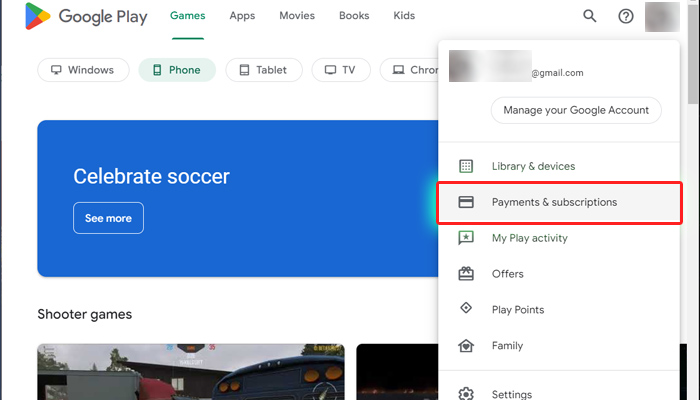
Task: Click the Payments & subscriptions card icon
Action: pyautogui.click(x=466, y=202)
